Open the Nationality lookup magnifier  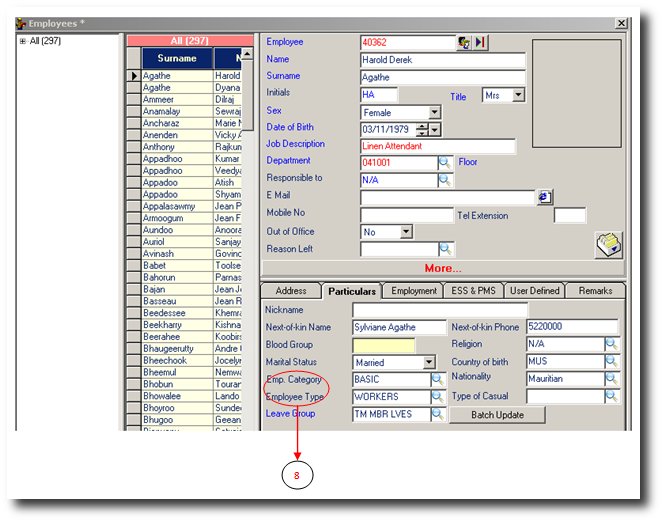pos(611,379)
